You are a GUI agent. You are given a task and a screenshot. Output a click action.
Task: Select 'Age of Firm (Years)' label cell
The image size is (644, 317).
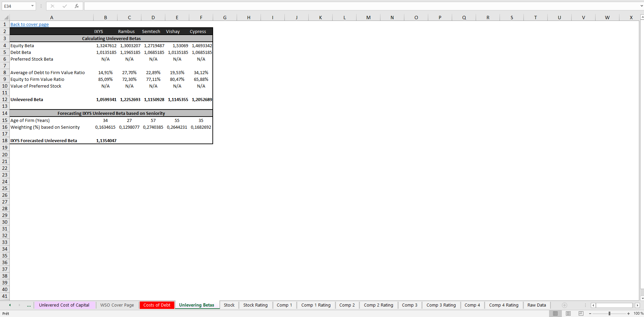pyautogui.click(x=52, y=121)
